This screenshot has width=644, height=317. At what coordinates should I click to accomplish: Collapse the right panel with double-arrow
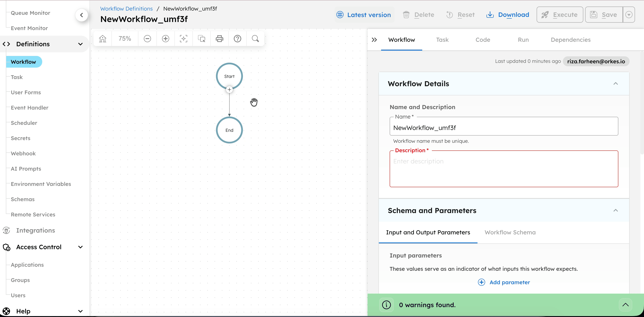coord(374,40)
